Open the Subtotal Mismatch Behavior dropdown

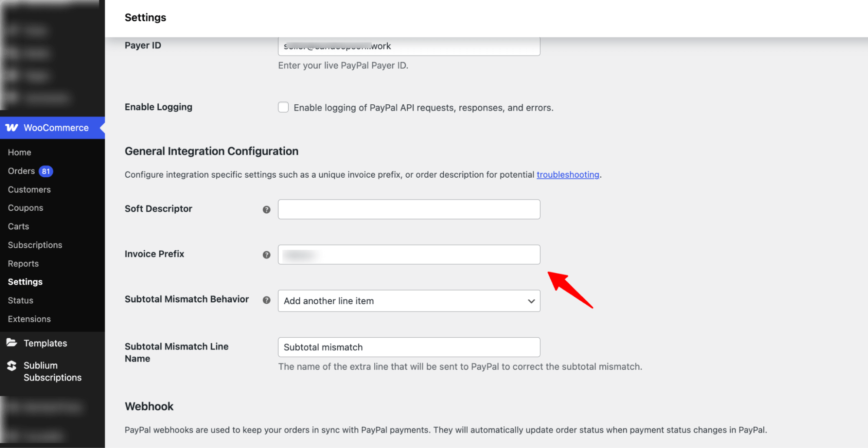coord(409,301)
